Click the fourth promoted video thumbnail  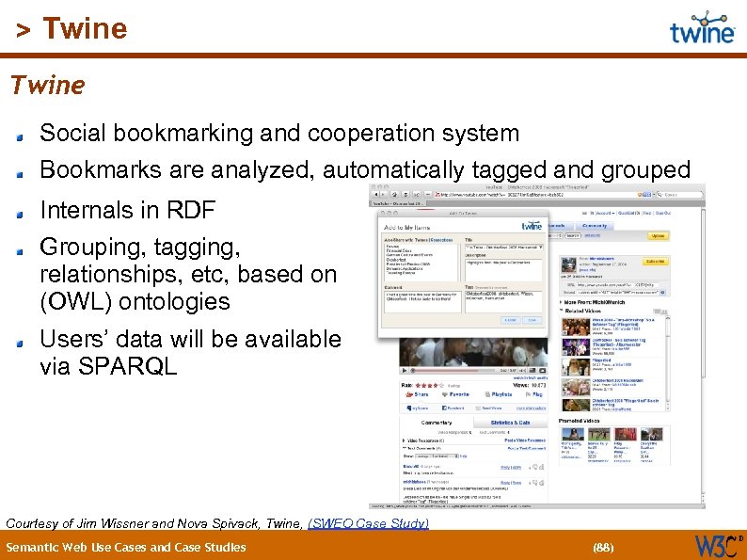[652, 434]
